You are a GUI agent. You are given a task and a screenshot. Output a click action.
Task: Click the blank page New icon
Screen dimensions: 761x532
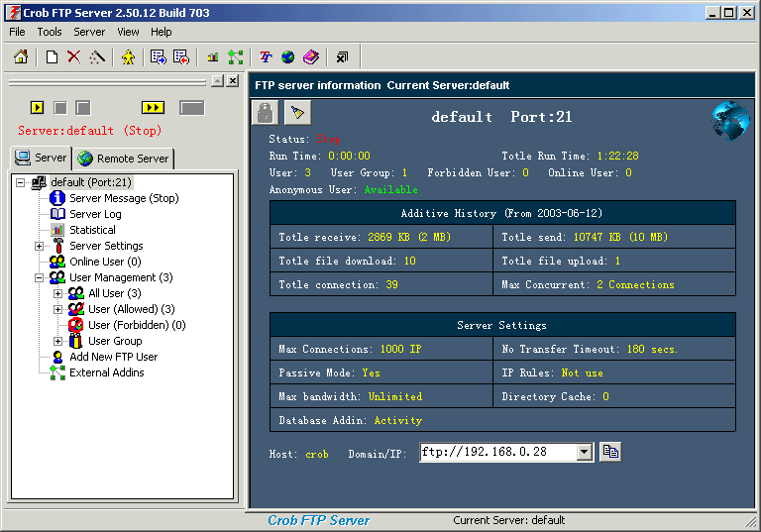click(x=52, y=56)
